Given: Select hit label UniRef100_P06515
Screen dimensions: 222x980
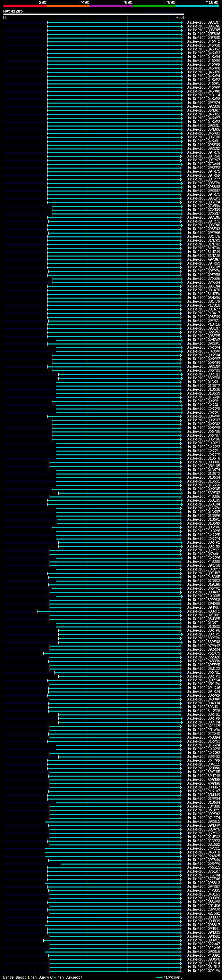Looking at the screenshot, I should (x=203, y=867).
